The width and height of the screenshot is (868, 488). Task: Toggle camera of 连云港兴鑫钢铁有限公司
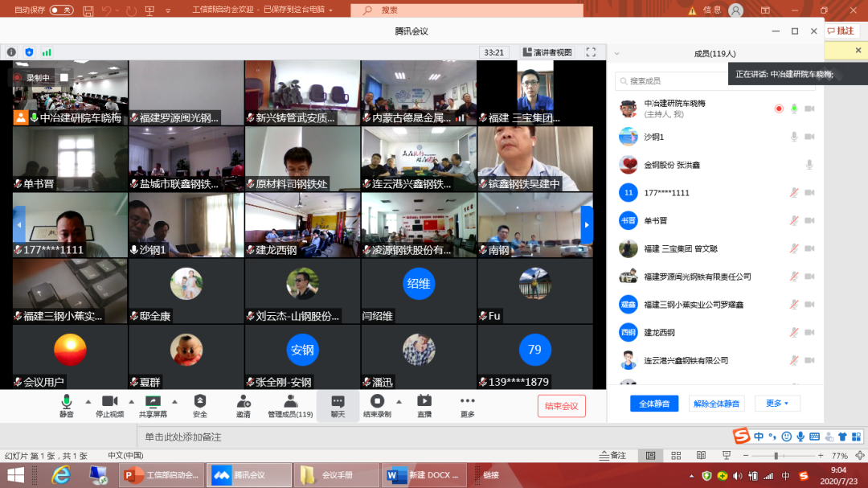click(x=809, y=360)
